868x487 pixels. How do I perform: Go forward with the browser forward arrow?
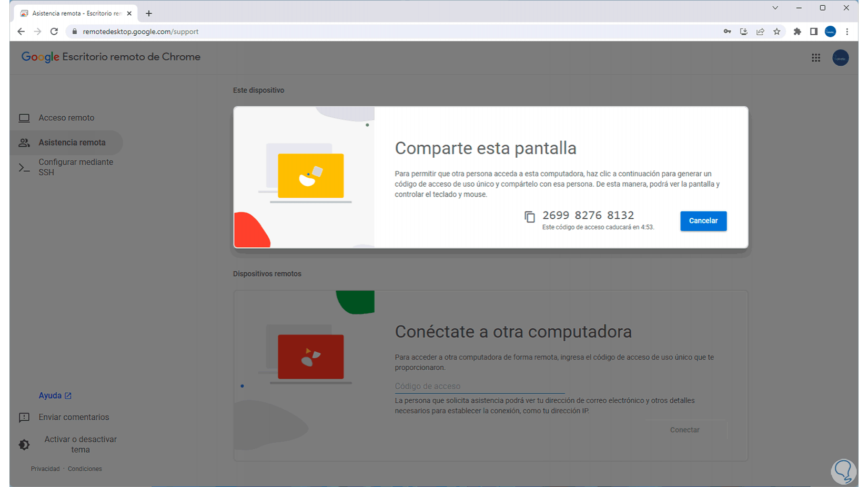[x=37, y=32]
